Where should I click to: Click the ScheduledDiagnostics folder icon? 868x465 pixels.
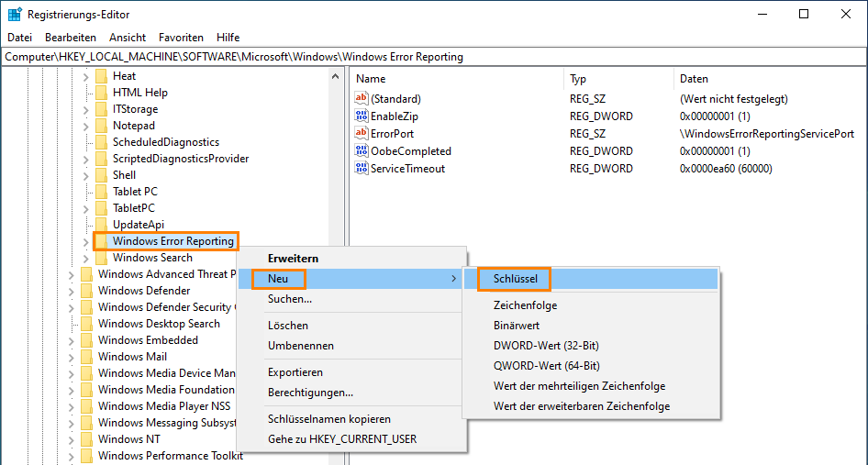(x=101, y=142)
